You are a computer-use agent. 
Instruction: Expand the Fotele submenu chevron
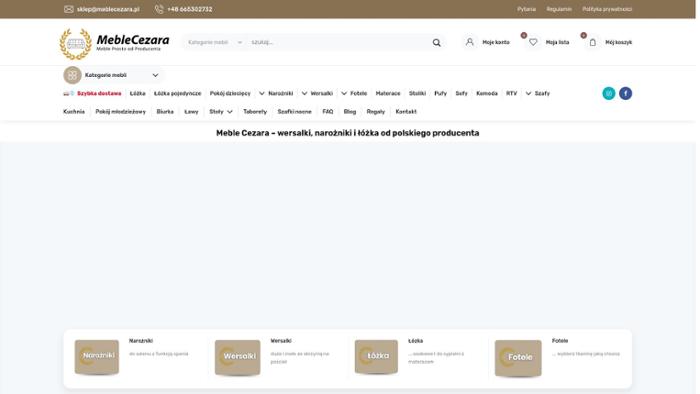344,93
